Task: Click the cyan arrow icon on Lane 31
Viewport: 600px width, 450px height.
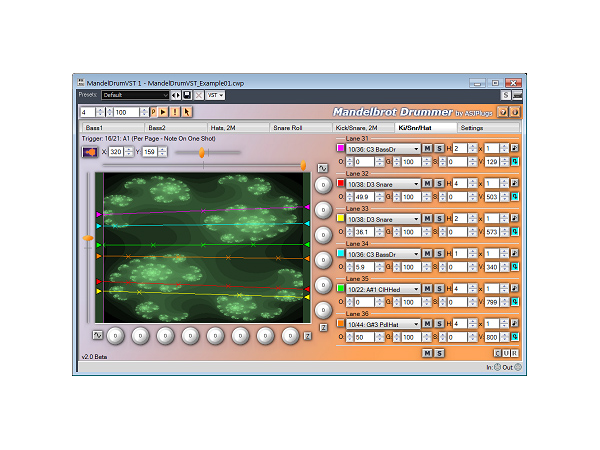Action: pyautogui.click(x=515, y=161)
